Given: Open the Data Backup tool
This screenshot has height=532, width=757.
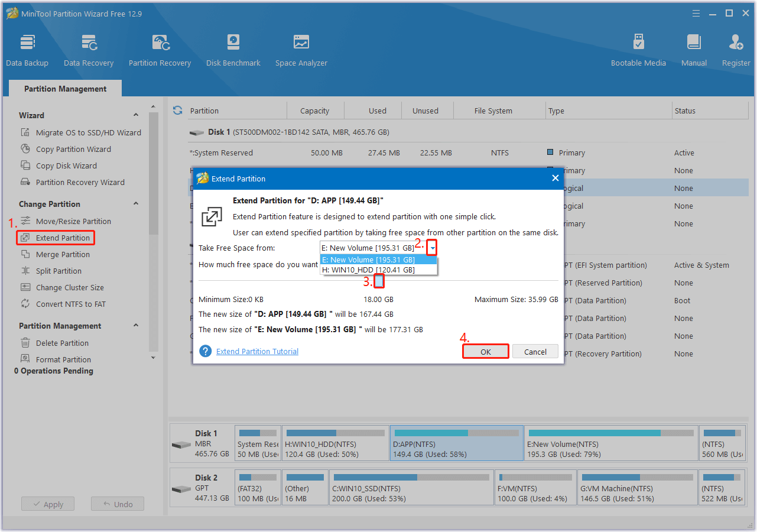Looking at the screenshot, I should [27, 51].
